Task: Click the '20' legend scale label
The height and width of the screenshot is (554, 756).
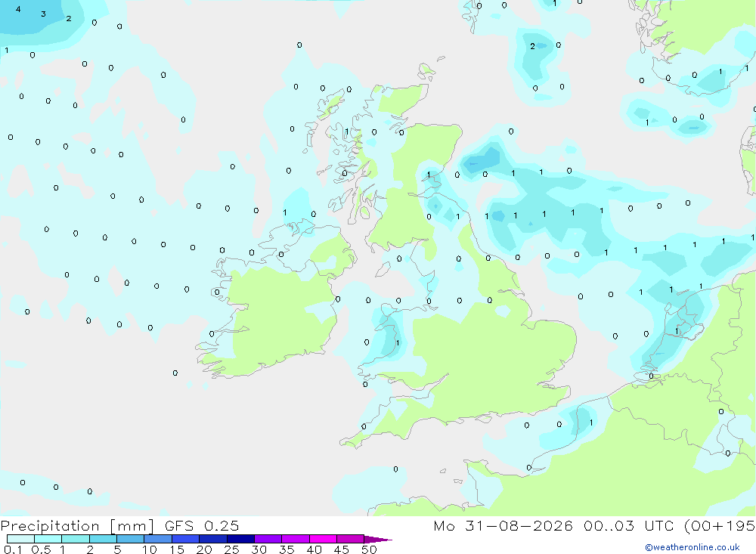Action: 204,549
